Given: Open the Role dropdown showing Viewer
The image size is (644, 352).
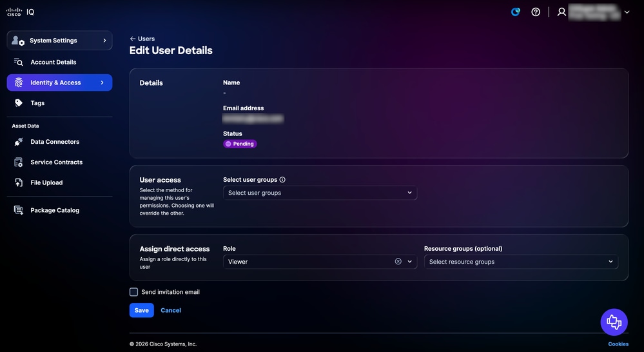Looking at the screenshot, I should 320,262.
